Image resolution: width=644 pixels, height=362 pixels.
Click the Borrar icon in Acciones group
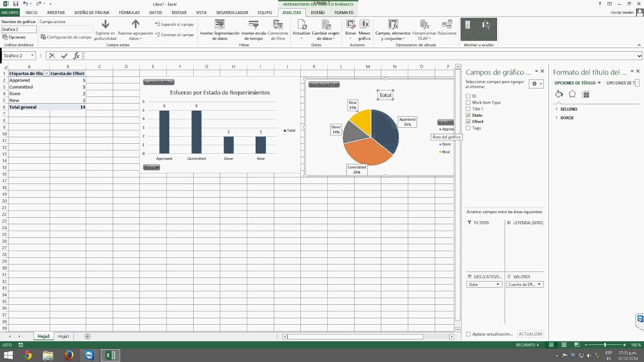coord(350,25)
